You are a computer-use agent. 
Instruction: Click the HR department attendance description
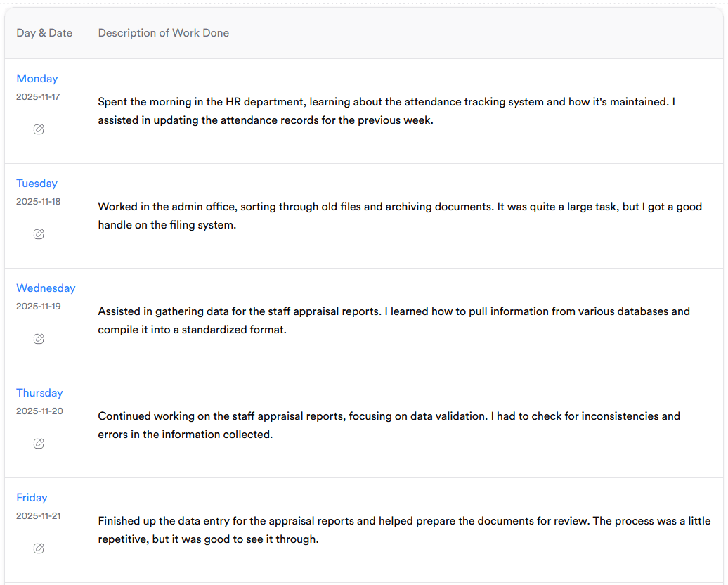[386, 111]
